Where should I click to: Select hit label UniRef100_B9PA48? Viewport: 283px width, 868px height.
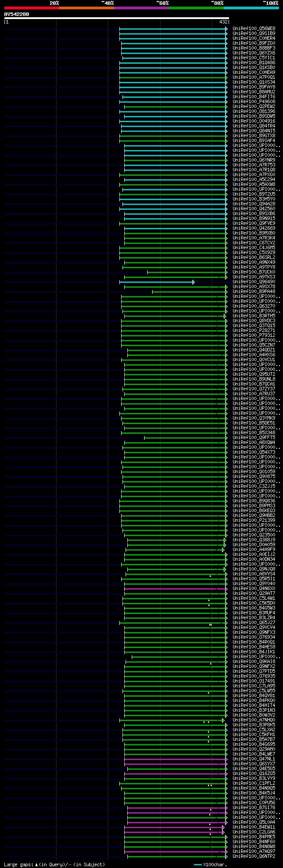coord(254,292)
